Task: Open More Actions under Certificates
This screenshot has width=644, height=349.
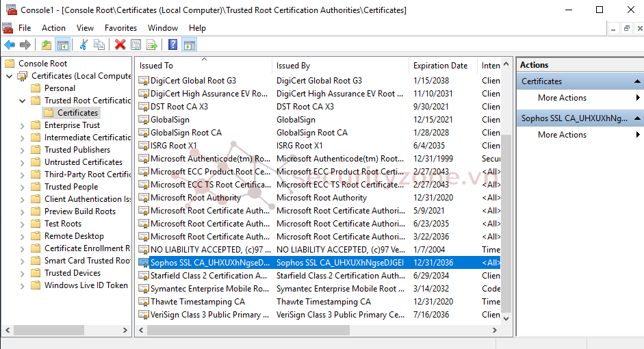Action: [x=562, y=98]
